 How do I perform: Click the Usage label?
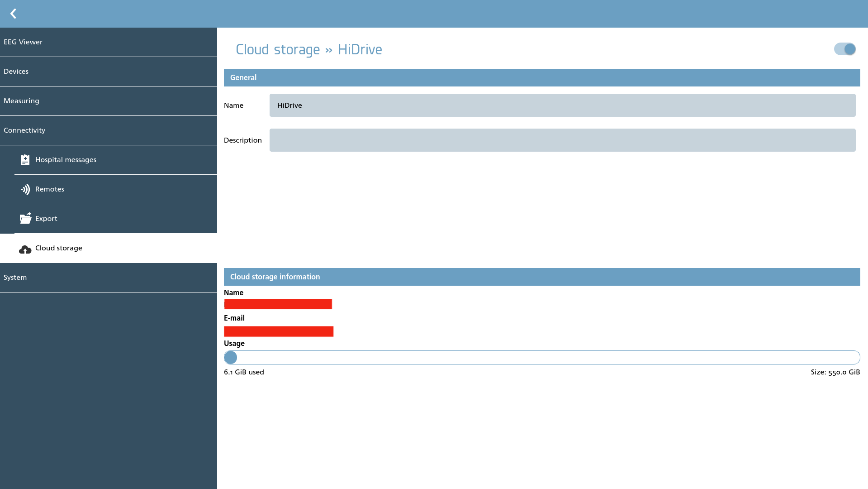[x=234, y=343]
